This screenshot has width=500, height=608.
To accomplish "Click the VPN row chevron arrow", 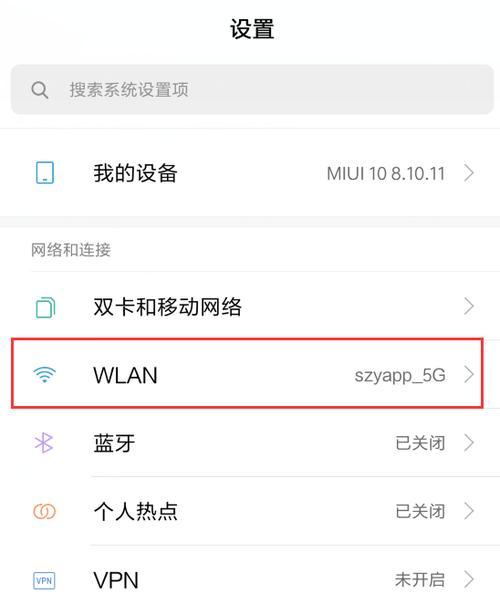I will (469, 580).
